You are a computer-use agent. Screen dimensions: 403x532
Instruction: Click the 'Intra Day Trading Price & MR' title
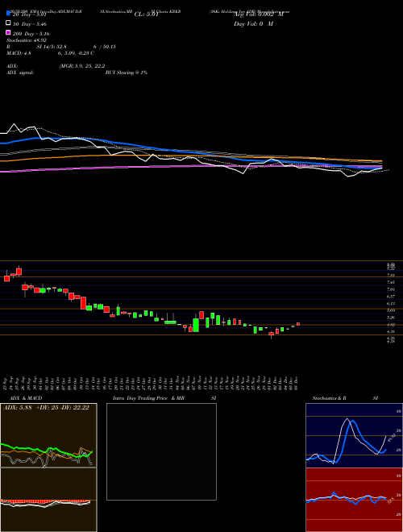[148, 398]
